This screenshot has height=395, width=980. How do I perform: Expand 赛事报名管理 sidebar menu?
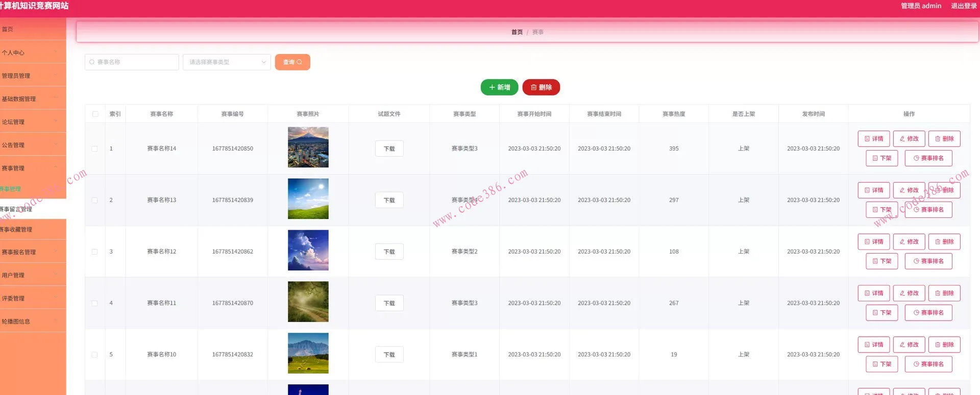[x=33, y=252]
